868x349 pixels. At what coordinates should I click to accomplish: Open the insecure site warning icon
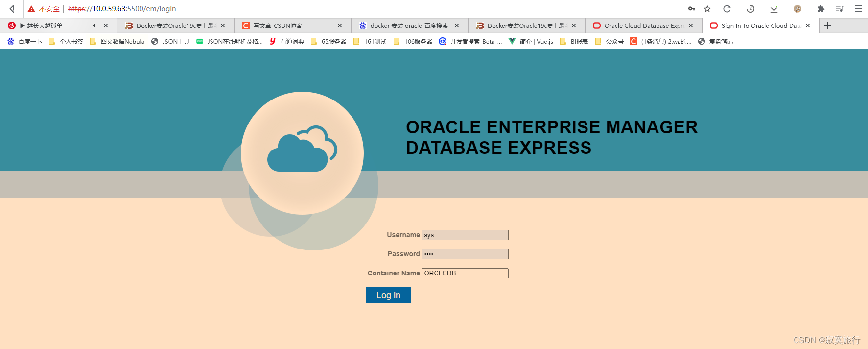(31, 9)
